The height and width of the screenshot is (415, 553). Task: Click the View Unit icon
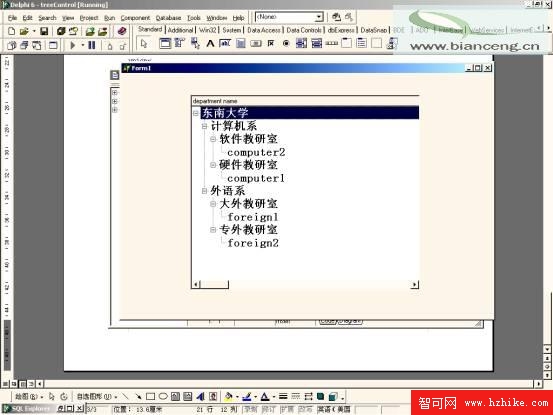(12, 45)
